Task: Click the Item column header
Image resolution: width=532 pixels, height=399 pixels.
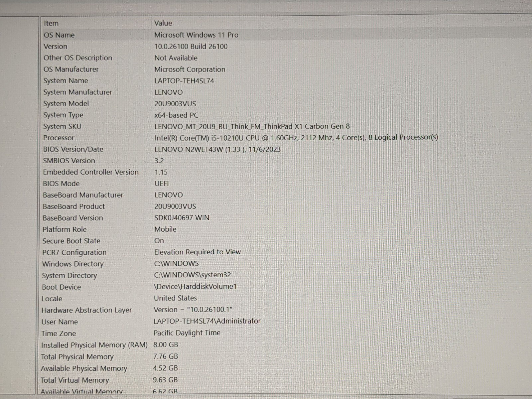Action: (x=51, y=23)
